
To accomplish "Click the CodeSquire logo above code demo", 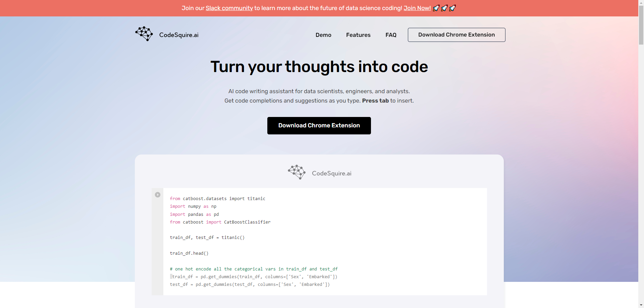I will click(x=297, y=172).
